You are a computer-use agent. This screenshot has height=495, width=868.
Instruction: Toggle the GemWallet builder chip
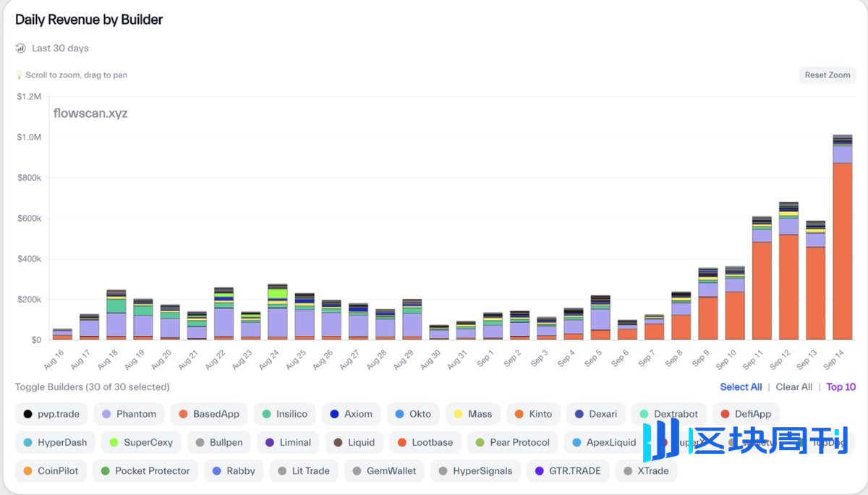tap(384, 470)
